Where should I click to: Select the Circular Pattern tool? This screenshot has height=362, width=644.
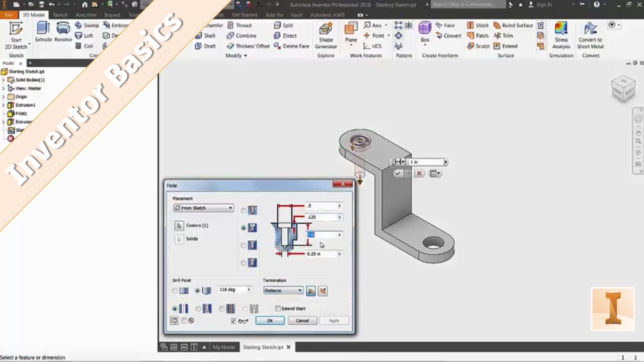(398, 36)
